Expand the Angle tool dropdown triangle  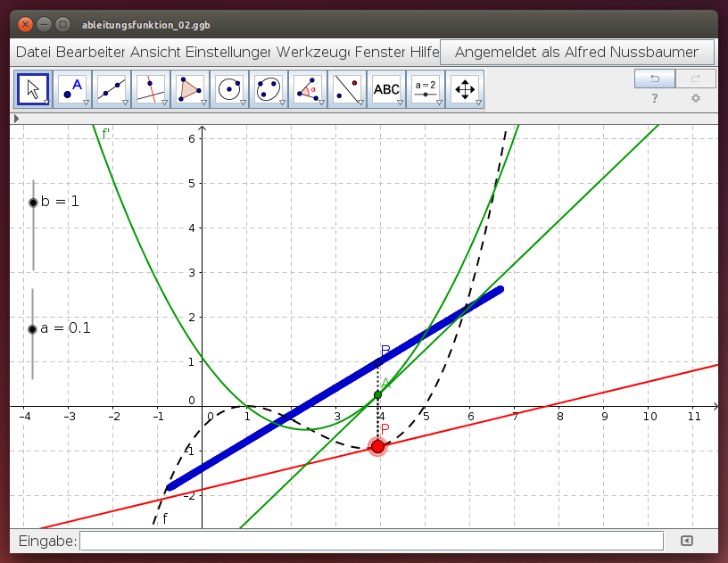[321, 103]
